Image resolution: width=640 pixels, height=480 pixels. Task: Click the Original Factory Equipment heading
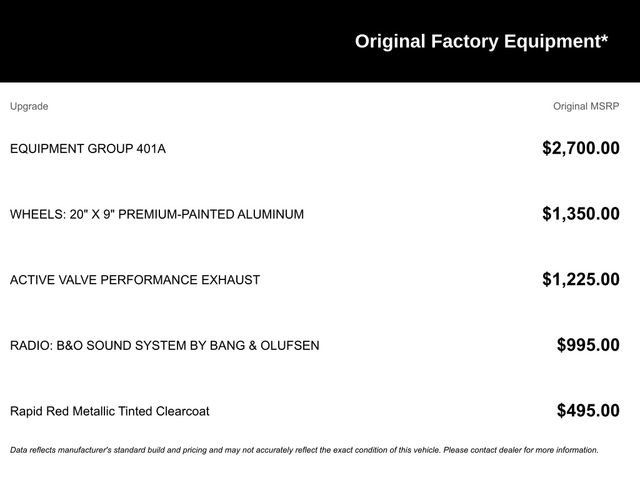pos(481,42)
